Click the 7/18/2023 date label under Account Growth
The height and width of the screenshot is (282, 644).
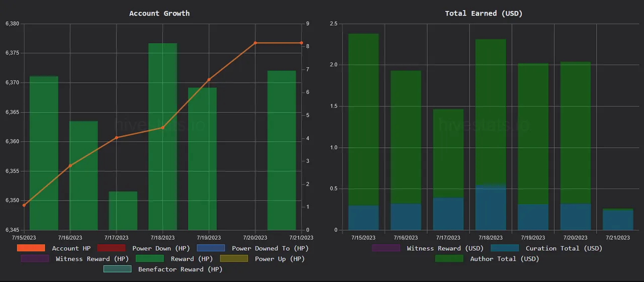tap(163, 238)
